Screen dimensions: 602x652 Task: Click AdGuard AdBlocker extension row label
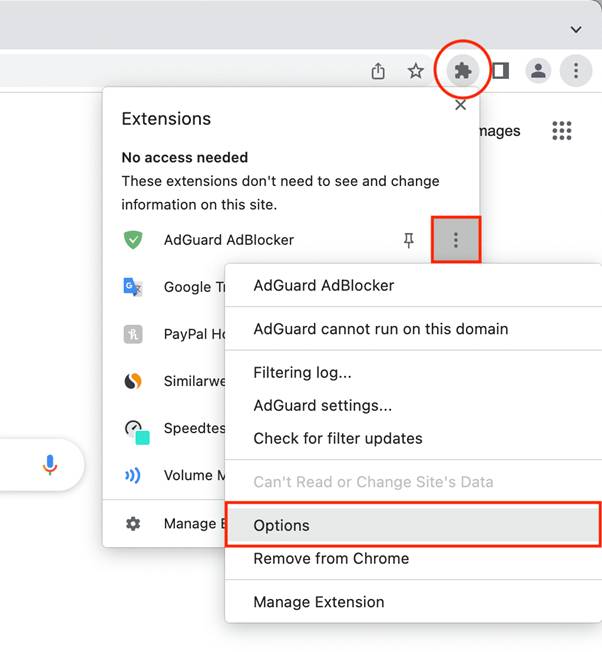tap(229, 240)
